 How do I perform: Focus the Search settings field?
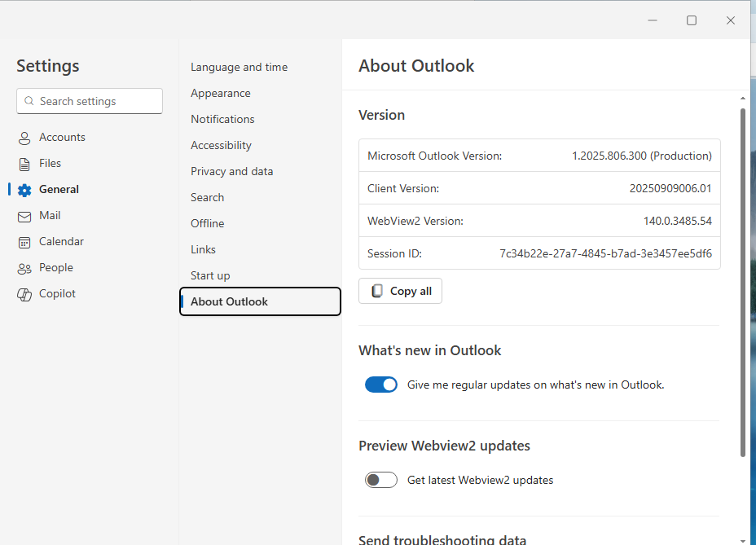click(x=90, y=101)
